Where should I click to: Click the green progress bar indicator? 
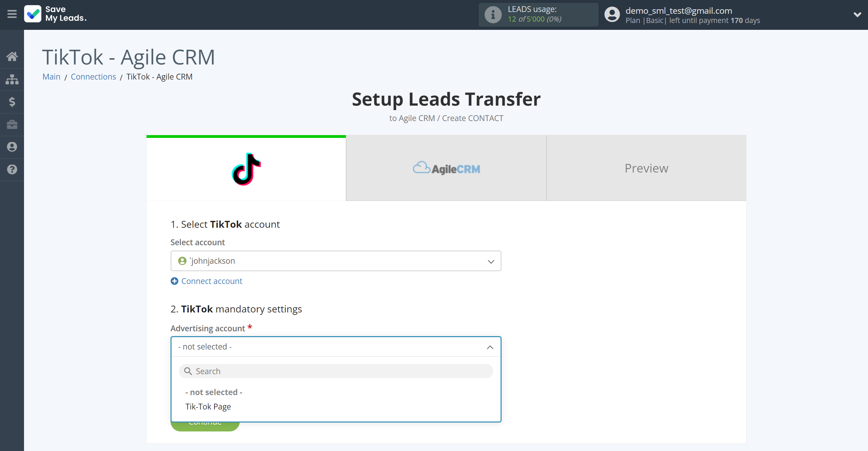pos(246,137)
